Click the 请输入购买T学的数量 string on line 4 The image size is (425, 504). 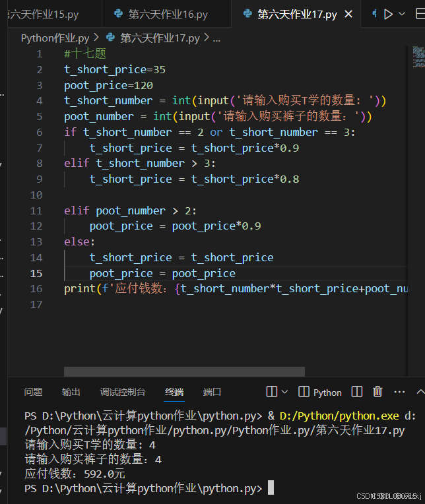point(305,101)
